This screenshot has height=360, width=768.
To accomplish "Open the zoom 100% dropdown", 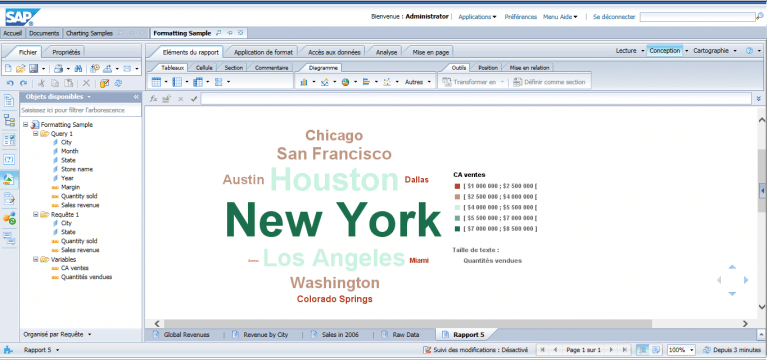I will pyautogui.click(x=682, y=350).
